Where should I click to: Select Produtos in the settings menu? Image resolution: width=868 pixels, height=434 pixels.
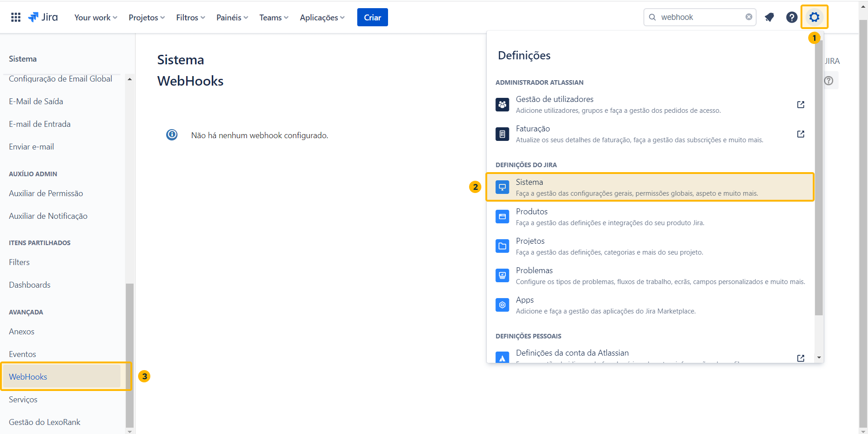650,217
